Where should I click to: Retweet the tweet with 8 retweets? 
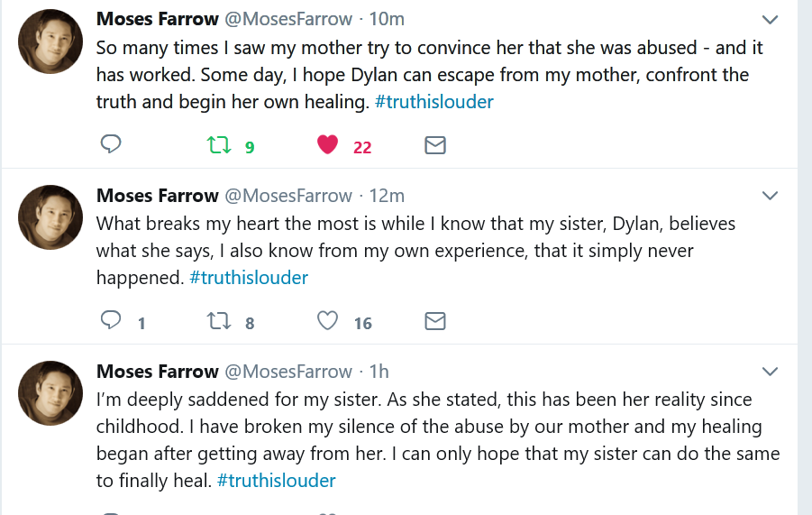tap(219, 320)
